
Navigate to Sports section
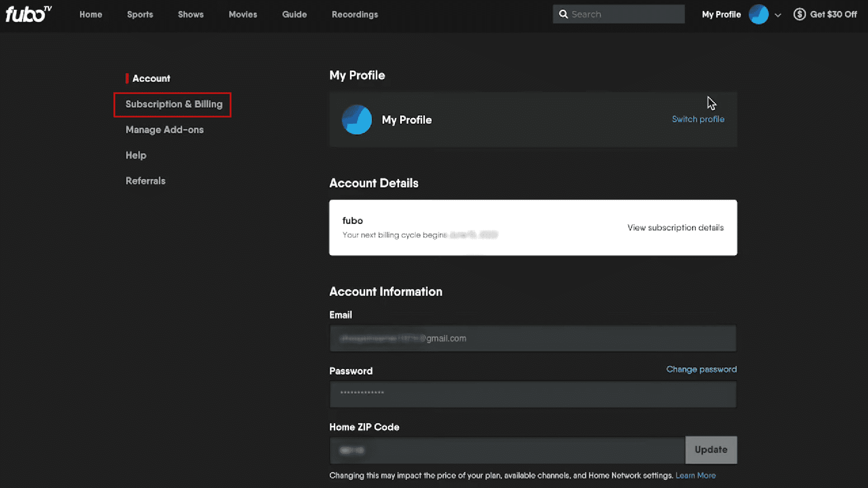pyautogui.click(x=140, y=14)
